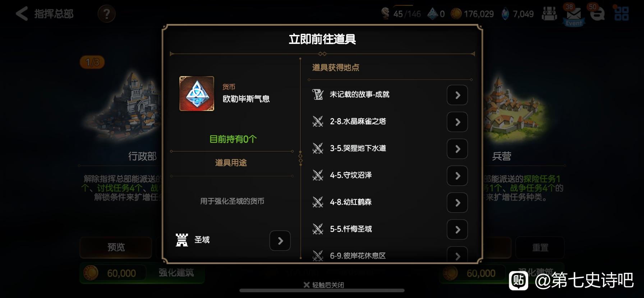Image resolution: width=644 pixels, height=298 pixels.
Task: Close the popup via 轻触后关闭
Action: point(323,285)
